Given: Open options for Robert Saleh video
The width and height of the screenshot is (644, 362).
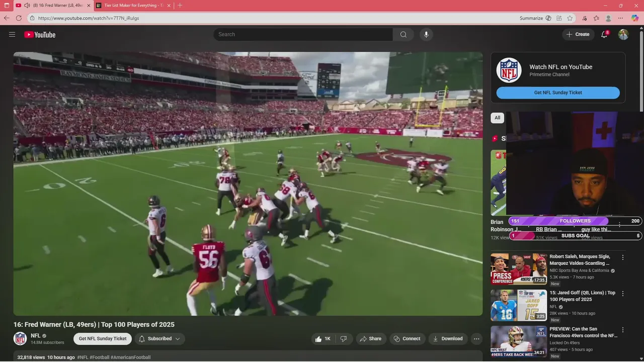Looking at the screenshot, I should pos(623,257).
